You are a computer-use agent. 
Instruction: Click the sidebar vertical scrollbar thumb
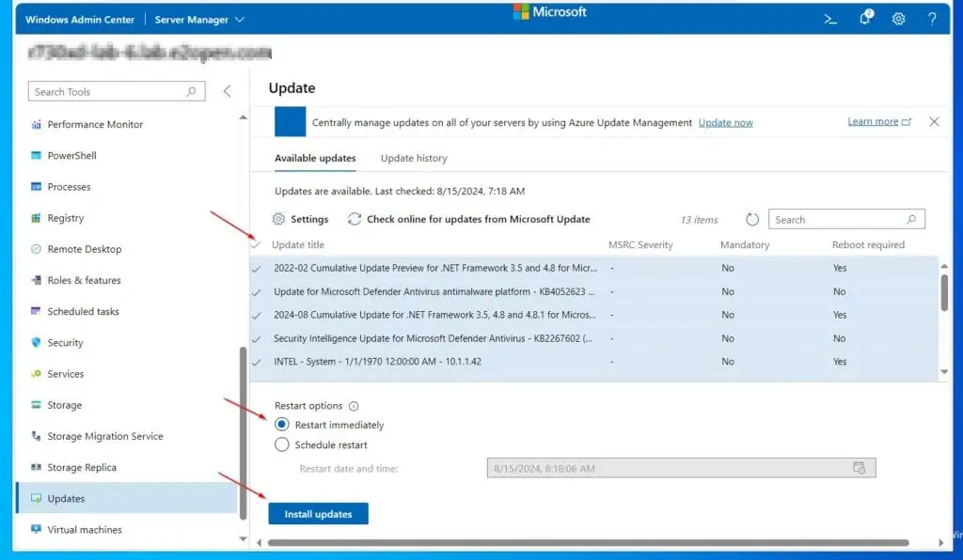click(x=244, y=434)
